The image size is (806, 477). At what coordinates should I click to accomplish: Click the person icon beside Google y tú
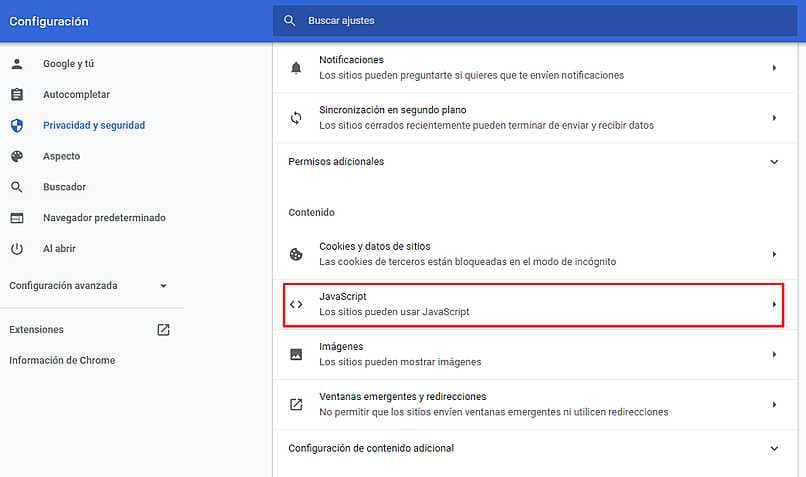(17, 64)
